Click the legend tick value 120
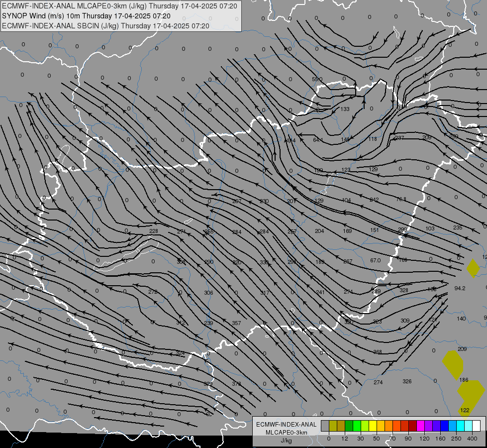Viewport: 487px width, 448px height. coord(424,439)
